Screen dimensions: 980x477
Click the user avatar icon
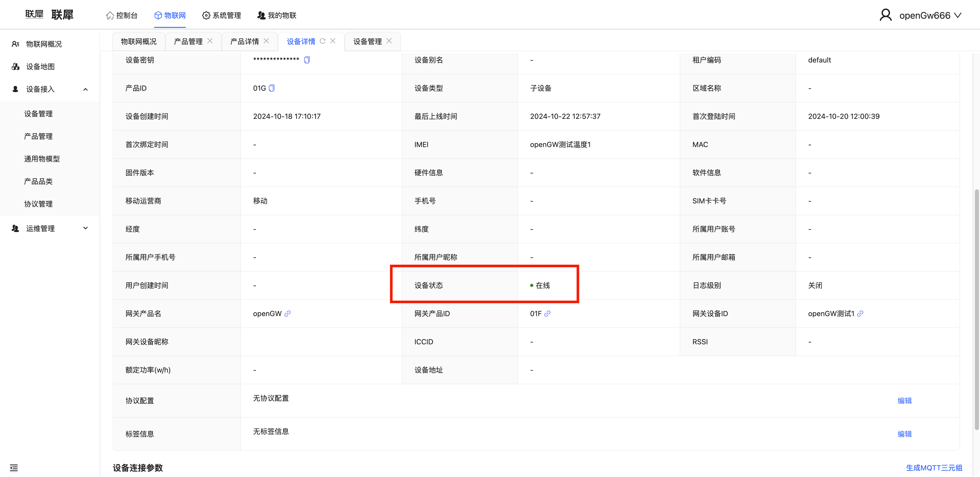pyautogui.click(x=886, y=15)
